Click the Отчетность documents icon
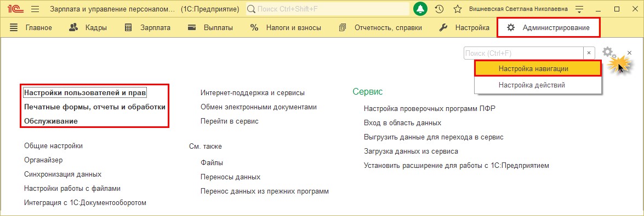 coord(343,28)
